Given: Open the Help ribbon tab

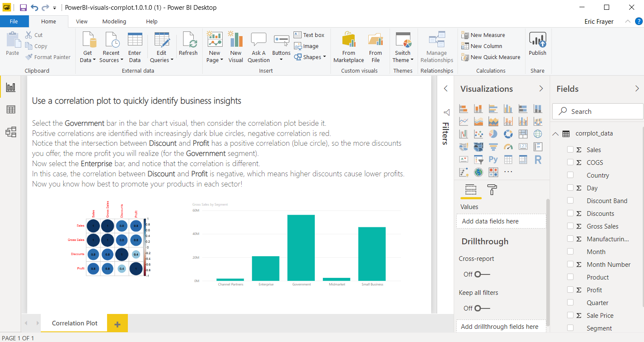Looking at the screenshot, I should click(x=152, y=21).
